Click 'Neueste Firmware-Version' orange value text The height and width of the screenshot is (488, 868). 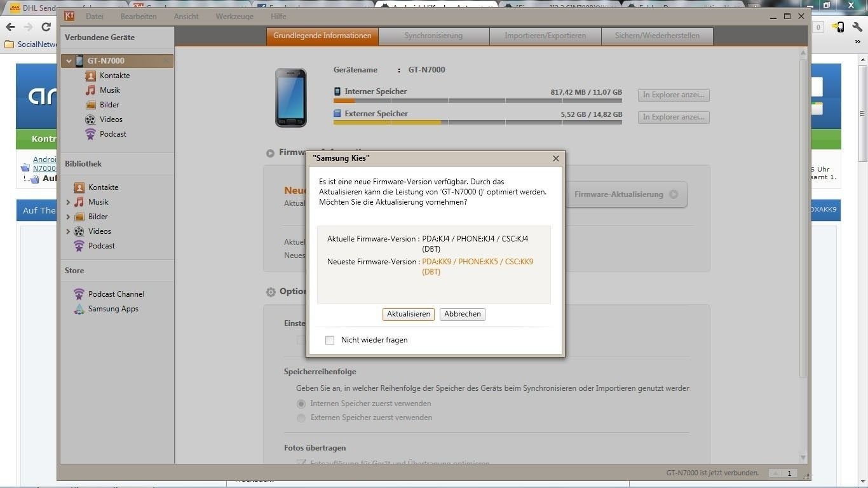coord(478,267)
